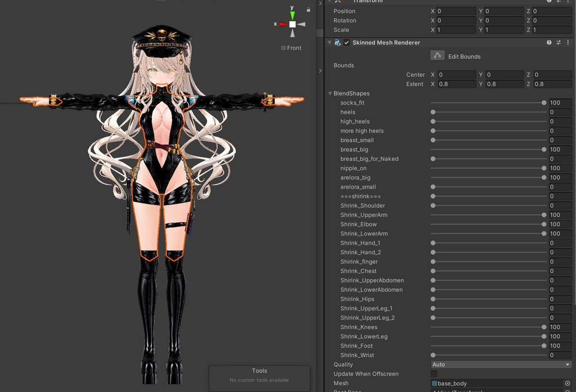The image size is (576, 392).
Task: Open Skinned Mesh Renderer presets icon
Action: [559, 43]
